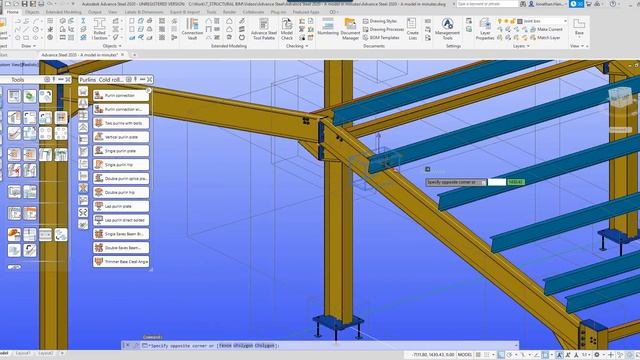Image resolution: width=640 pixels, height=360 pixels.
Task: Expand the Objects panel dropdown
Action: coord(111,46)
